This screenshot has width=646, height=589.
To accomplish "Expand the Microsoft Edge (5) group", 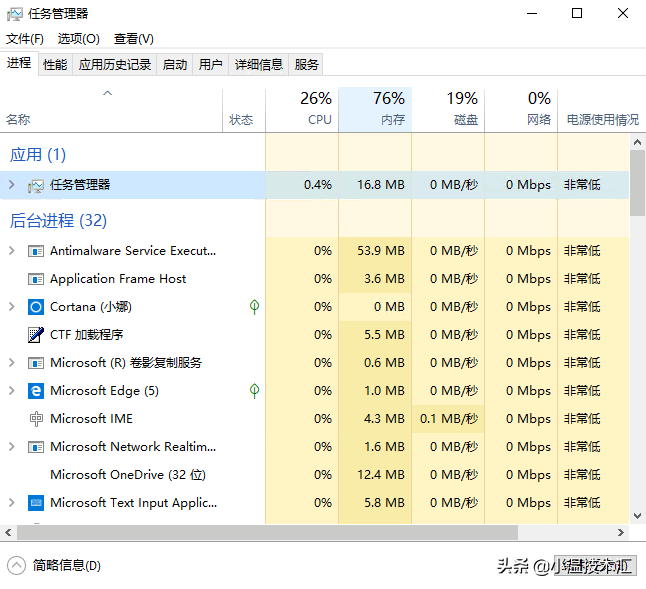I will (x=12, y=390).
